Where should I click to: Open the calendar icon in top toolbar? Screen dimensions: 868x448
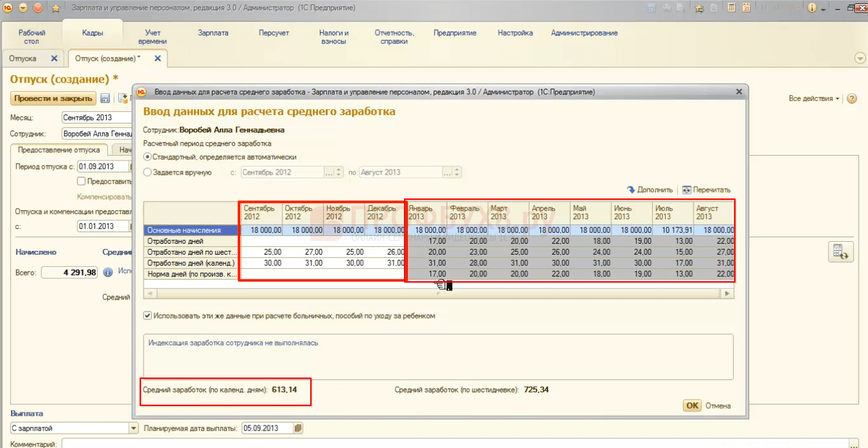tap(746, 8)
